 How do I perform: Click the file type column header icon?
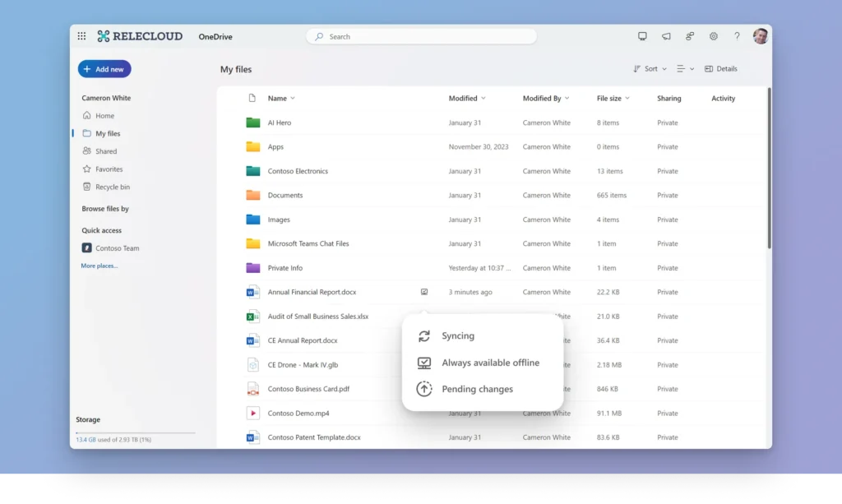tap(252, 98)
